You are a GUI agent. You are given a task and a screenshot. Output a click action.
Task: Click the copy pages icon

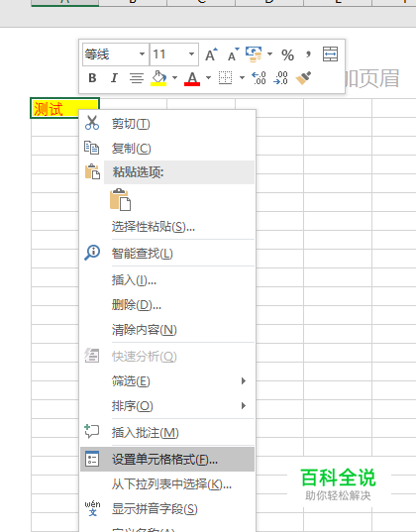[91, 148]
